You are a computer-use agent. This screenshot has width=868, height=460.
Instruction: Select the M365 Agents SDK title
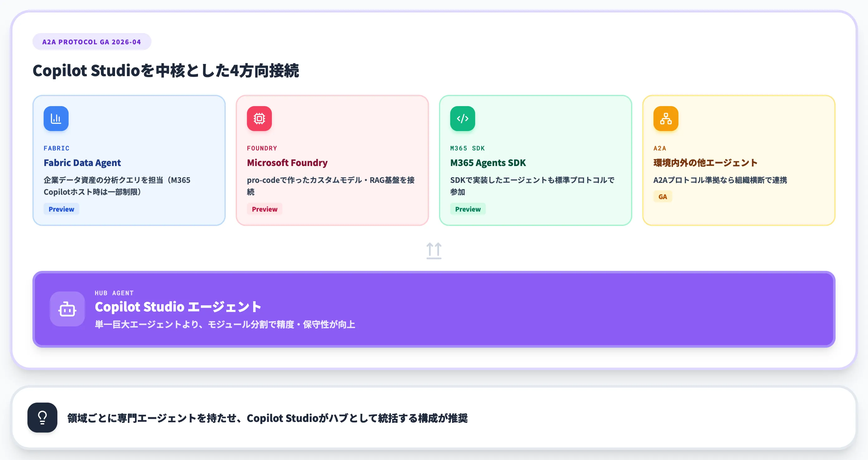tap(488, 163)
